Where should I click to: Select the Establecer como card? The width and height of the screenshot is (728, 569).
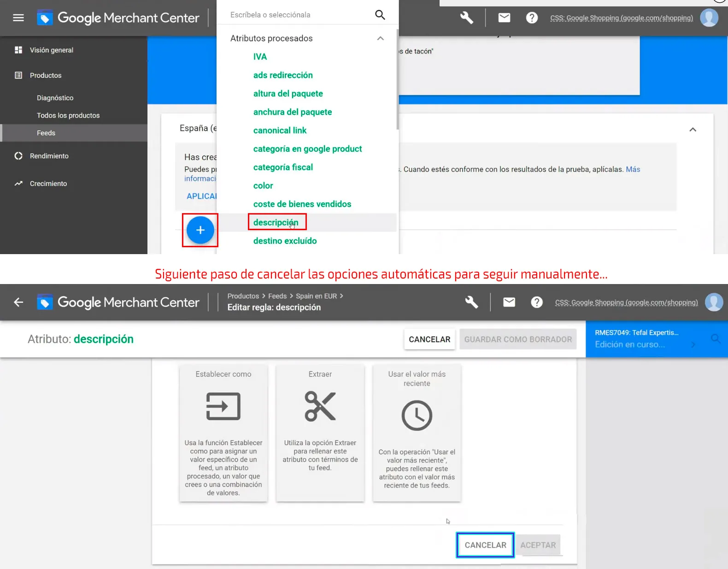(x=223, y=433)
